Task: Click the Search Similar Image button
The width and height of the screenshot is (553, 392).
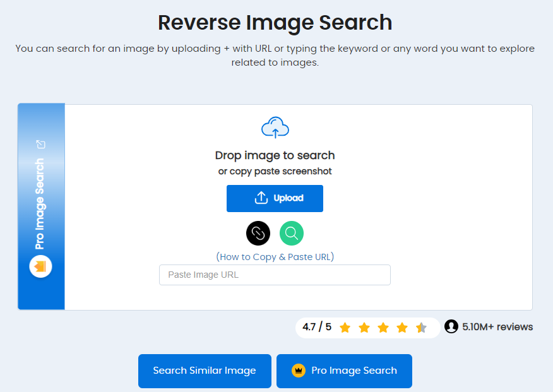Action: coord(205,371)
